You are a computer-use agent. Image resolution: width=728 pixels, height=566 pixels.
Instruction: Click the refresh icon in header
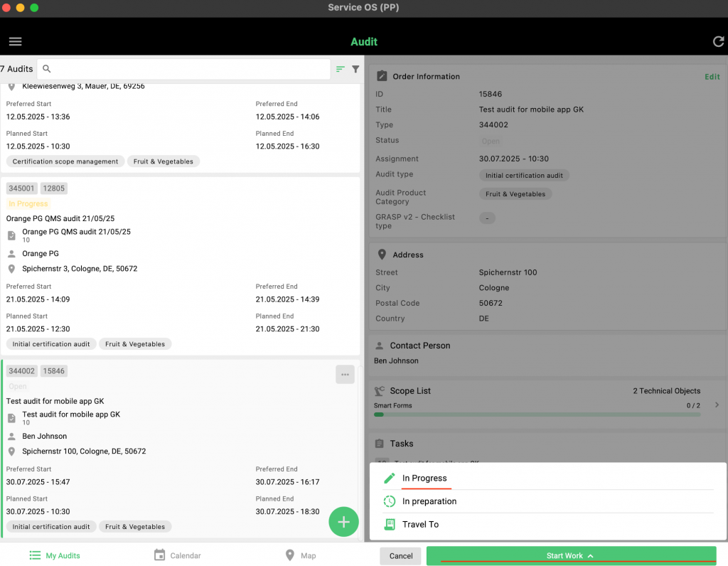click(718, 41)
